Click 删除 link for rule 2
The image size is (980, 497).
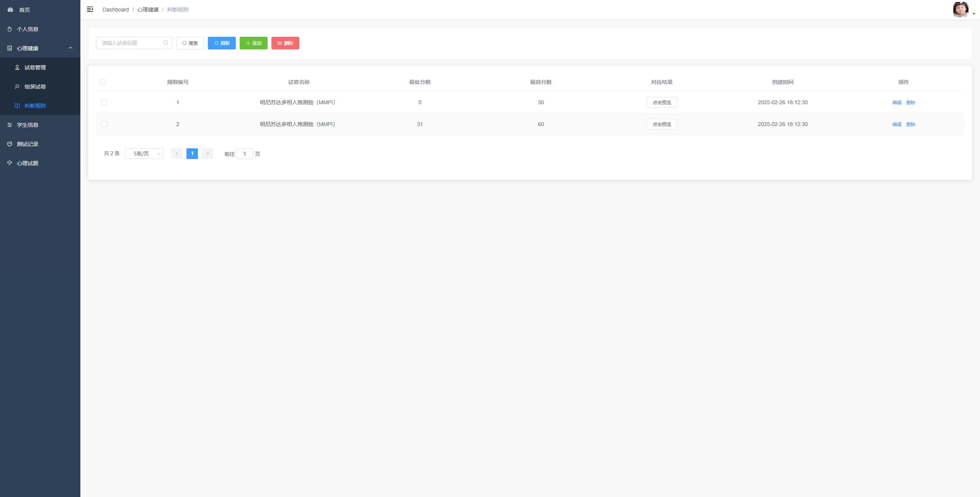click(910, 124)
